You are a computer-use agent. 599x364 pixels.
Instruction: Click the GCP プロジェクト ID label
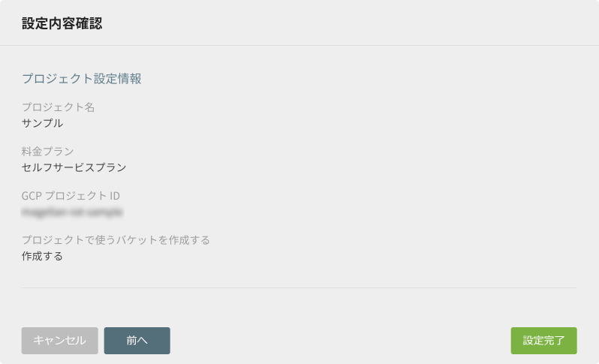click(x=71, y=196)
